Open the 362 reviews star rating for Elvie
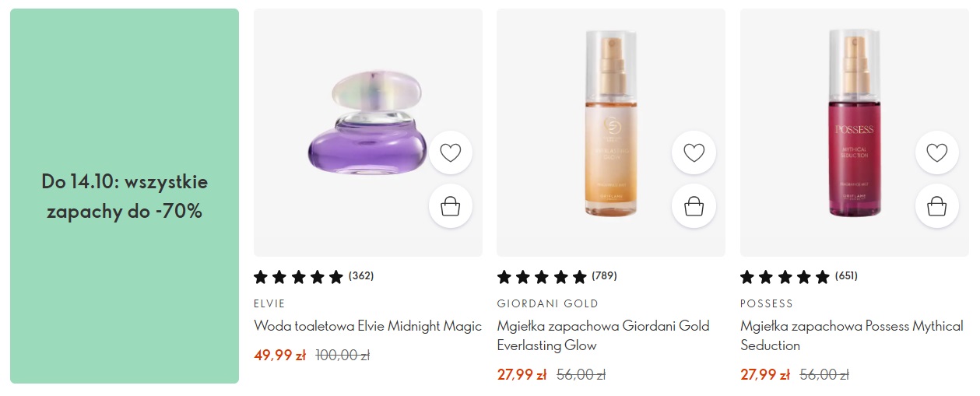The height and width of the screenshot is (396, 980). [x=314, y=276]
